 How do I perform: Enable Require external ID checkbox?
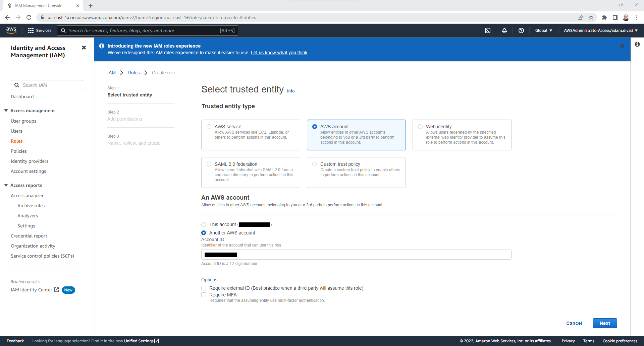point(204,288)
